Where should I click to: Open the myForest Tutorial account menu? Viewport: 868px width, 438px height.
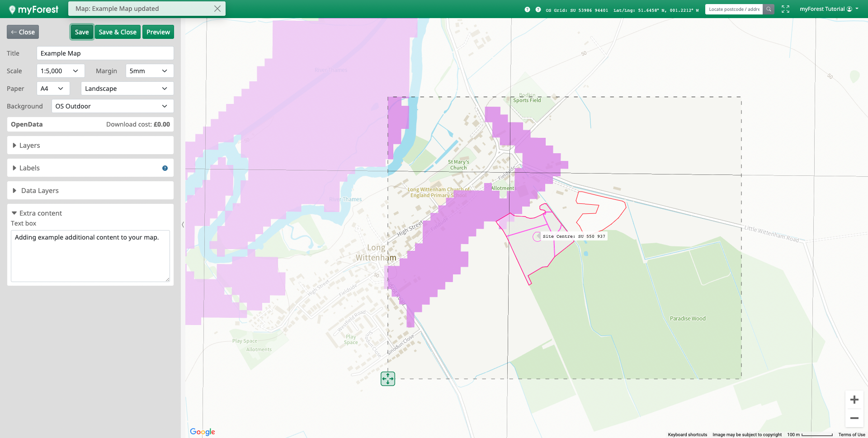(829, 9)
